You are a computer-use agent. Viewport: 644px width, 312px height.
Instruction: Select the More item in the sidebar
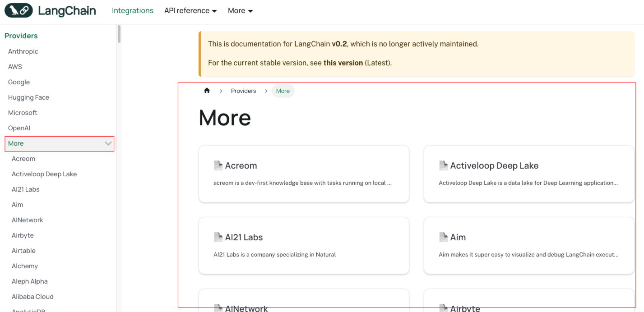[x=60, y=144]
